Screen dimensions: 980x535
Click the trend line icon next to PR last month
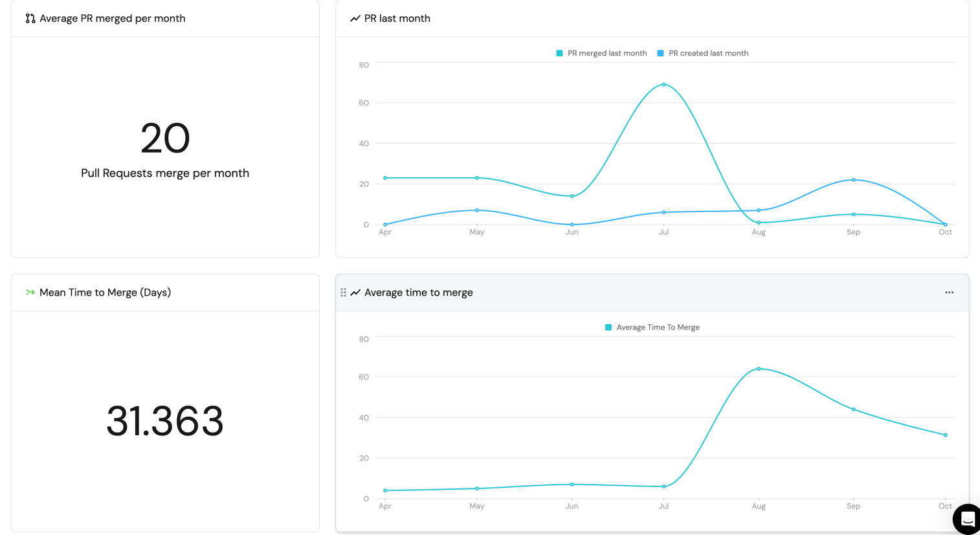355,19
